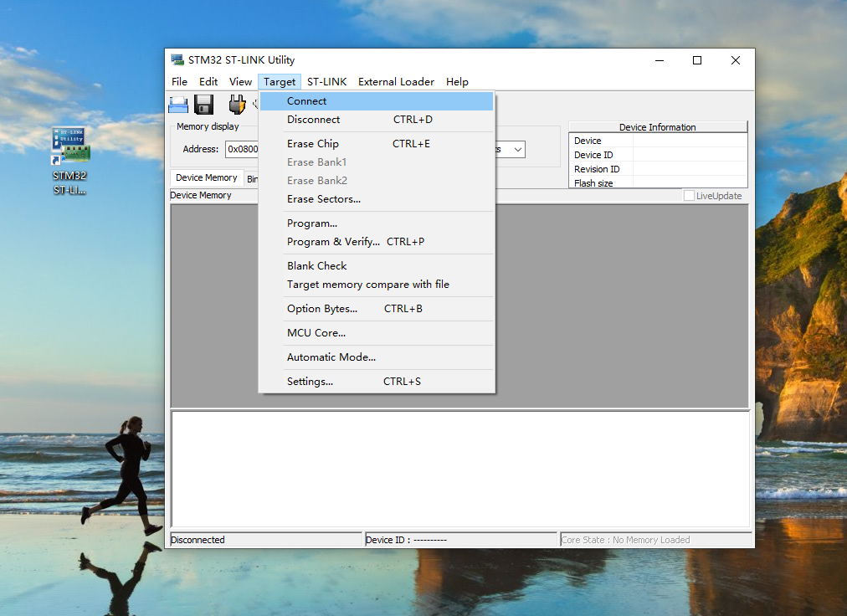Open Program... from the menu
The width and height of the screenshot is (847, 616).
tap(377, 223)
